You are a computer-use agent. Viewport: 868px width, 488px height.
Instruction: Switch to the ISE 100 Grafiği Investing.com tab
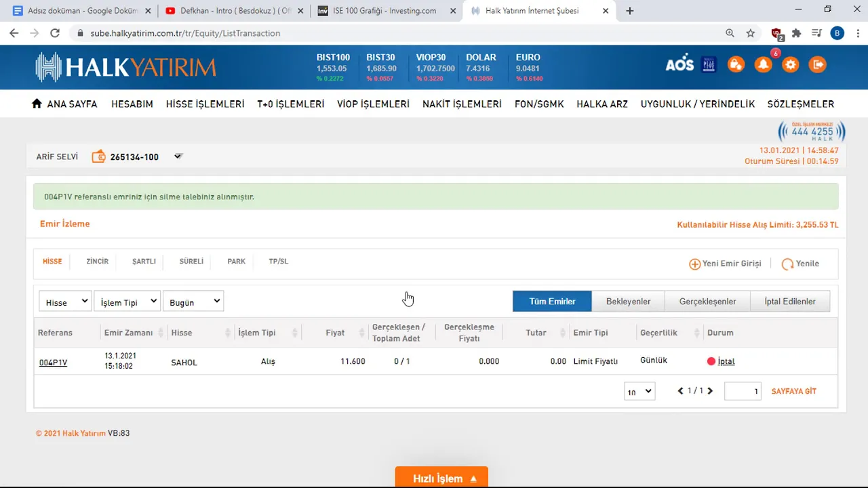click(385, 11)
